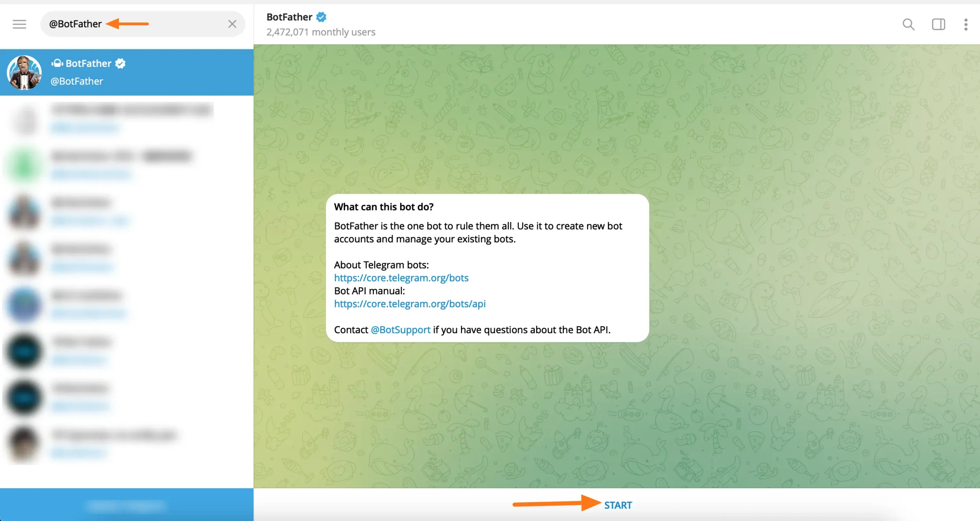980x521 pixels.
Task: Select the chat with green blurred avatar
Action: (x=126, y=164)
